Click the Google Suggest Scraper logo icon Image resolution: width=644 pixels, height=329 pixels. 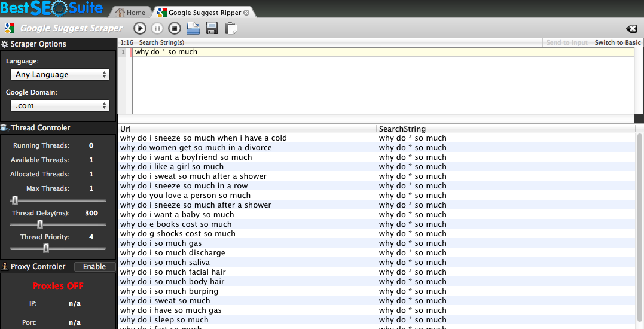pos(9,28)
